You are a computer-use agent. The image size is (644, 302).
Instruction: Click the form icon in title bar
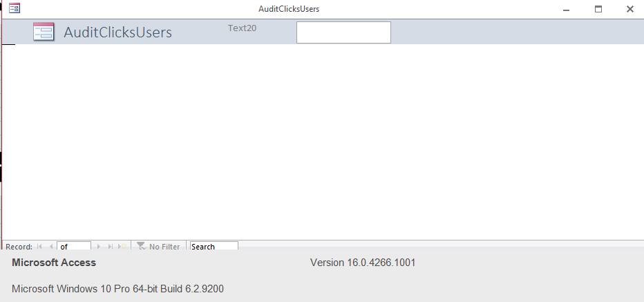click(x=15, y=8)
